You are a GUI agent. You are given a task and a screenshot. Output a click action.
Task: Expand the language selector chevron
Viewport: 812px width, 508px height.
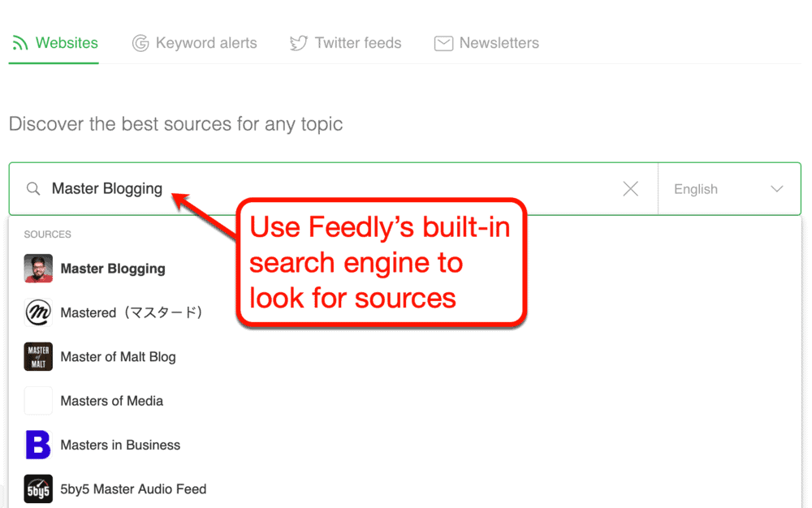click(776, 188)
